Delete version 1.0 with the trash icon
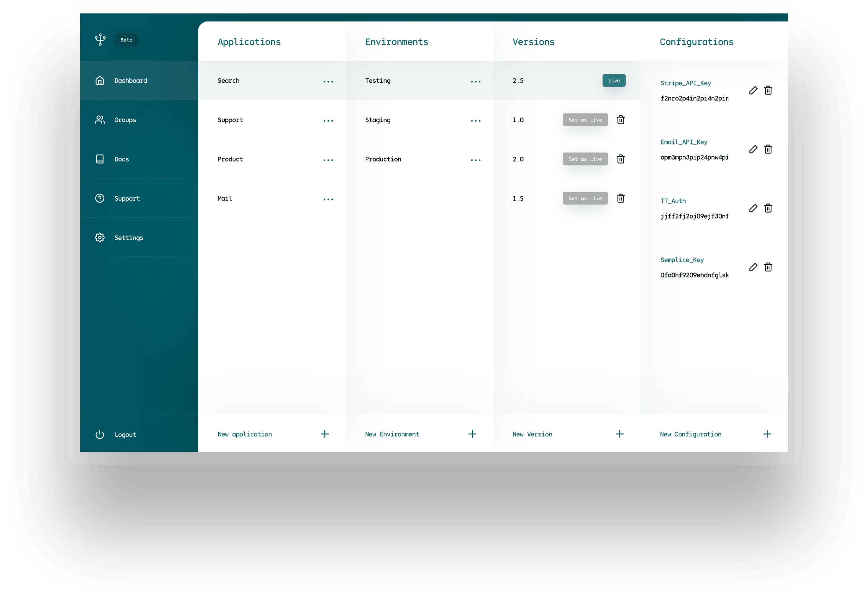Viewport: 868px width, 599px height. [x=620, y=120]
